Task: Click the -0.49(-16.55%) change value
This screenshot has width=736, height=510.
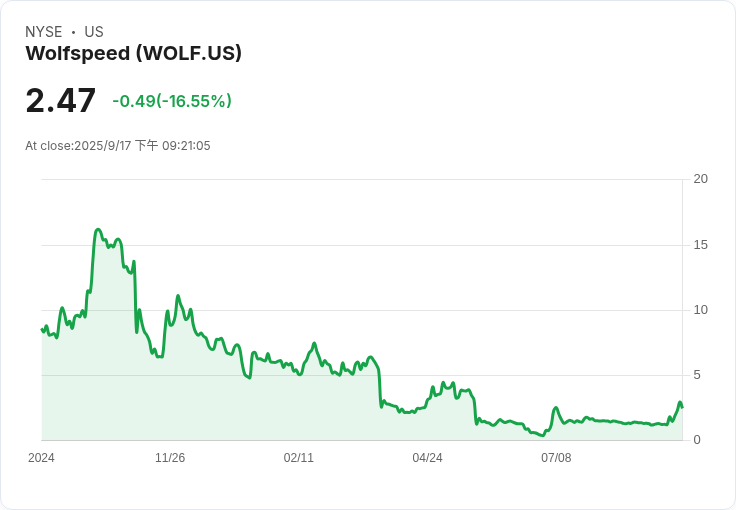Action: [x=172, y=101]
